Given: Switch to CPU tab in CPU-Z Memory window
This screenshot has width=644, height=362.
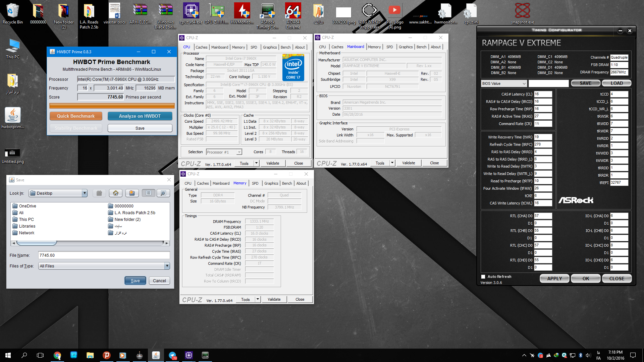Looking at the screenshot, I should tap(188, 183).
